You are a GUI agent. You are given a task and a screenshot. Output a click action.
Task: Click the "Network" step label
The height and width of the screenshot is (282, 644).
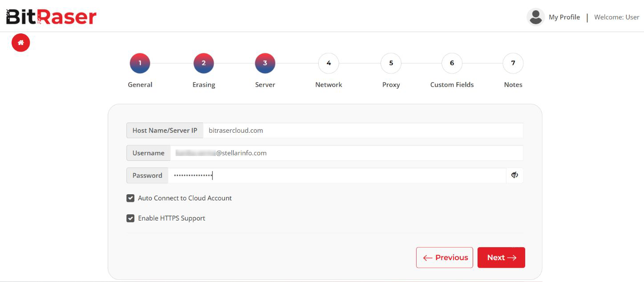(x=328, y=85)
